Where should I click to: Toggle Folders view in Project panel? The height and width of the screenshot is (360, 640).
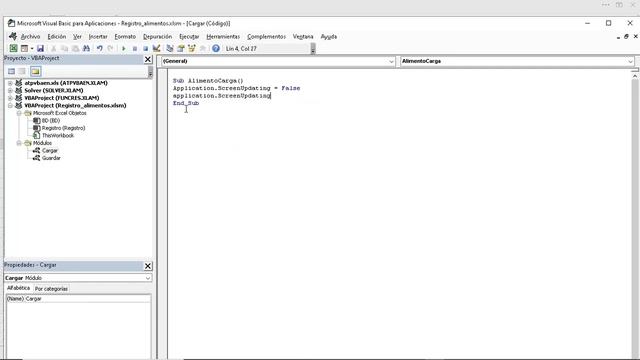36,71
